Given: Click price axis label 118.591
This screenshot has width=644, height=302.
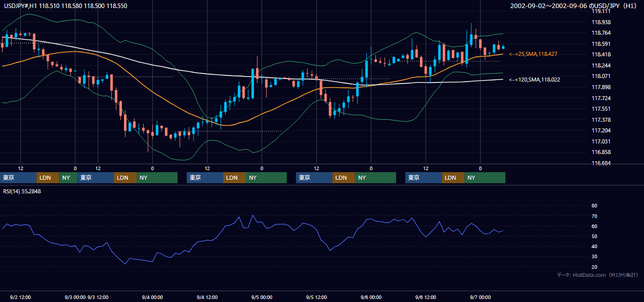Looking at the screenshot, I should coord(601,44).
